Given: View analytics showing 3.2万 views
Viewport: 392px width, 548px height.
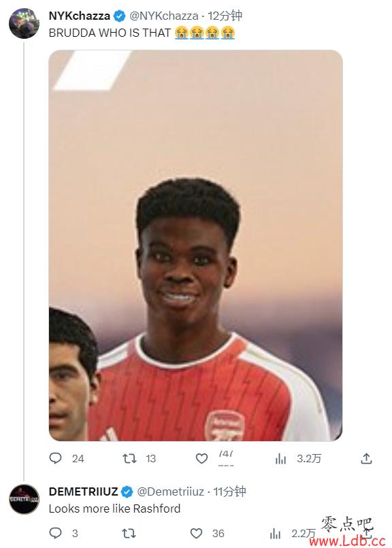Looking at the screenshot, I should 280,459.
